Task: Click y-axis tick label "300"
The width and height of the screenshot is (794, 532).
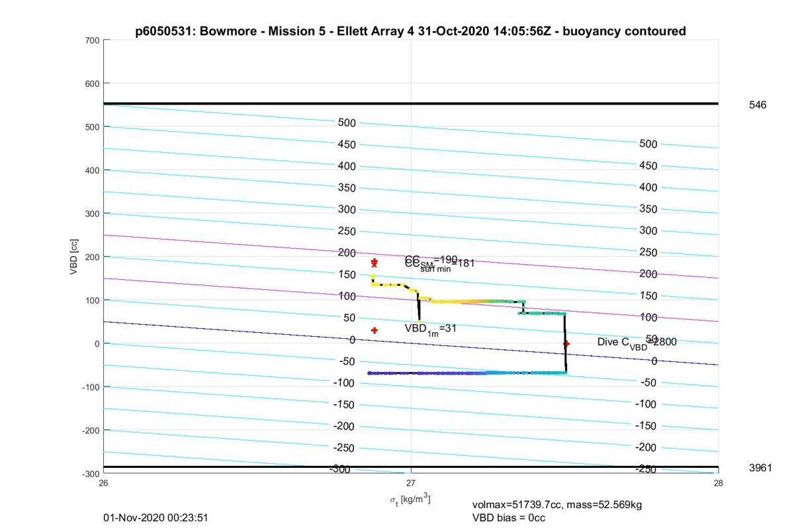Action: pyautogui.click(x=93, y=214)
